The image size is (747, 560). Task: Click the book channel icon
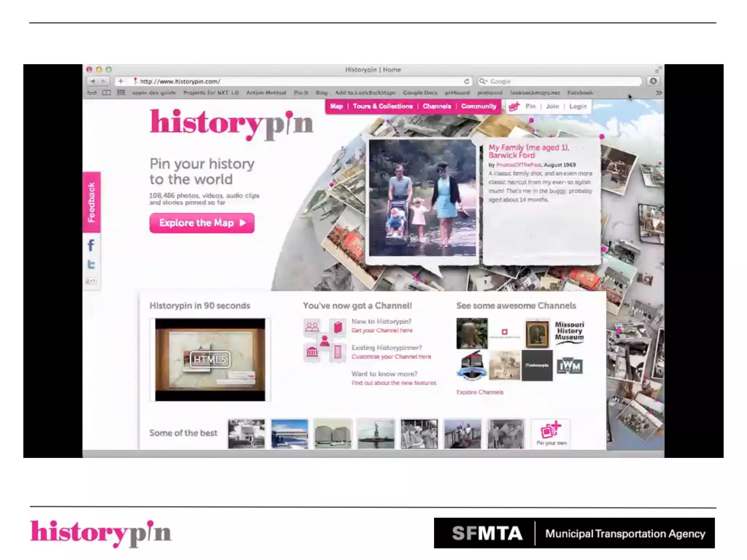338,327
